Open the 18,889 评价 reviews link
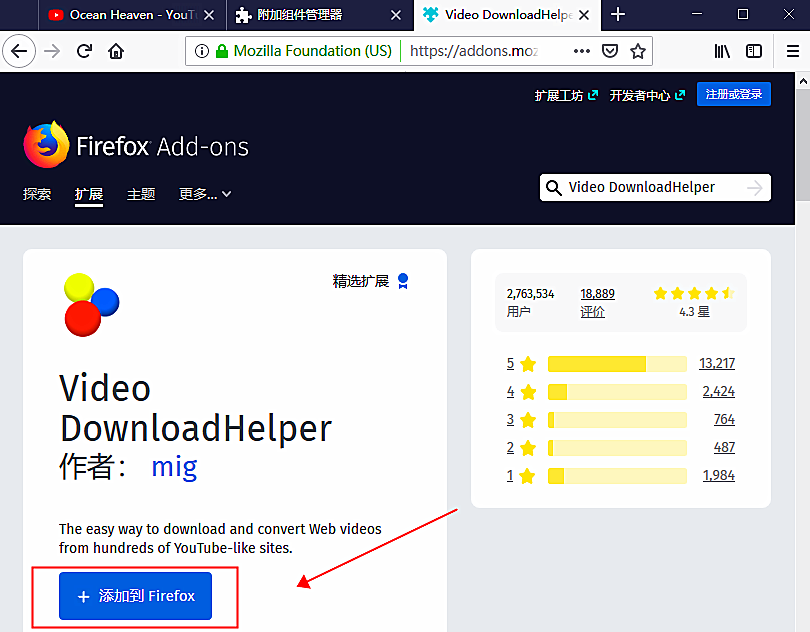Image resolution: width=810 pixels, height=632 pixels. [x=597, y=303]
